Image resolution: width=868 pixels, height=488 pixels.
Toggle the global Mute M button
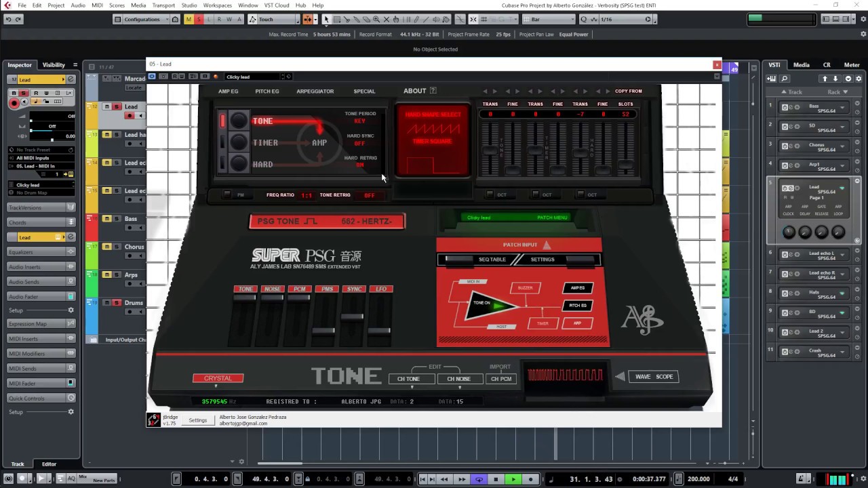[189, 19]
